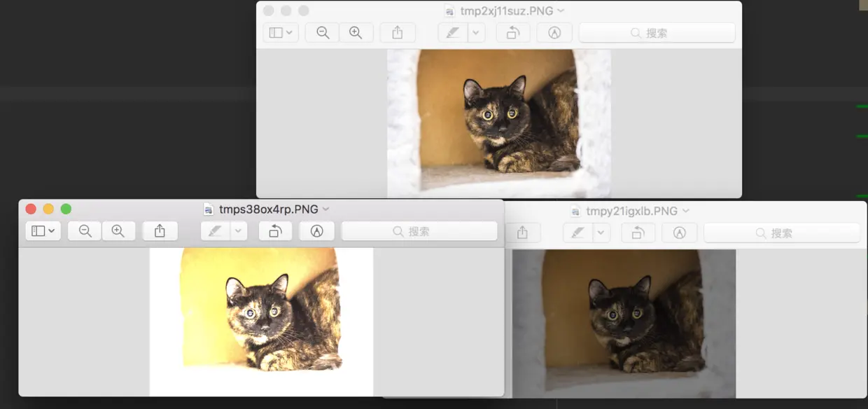The image size is (868, 409).
Task: Zoom in on tmps38ox4rp.PNG image
Action: click(x=118, y=231)
